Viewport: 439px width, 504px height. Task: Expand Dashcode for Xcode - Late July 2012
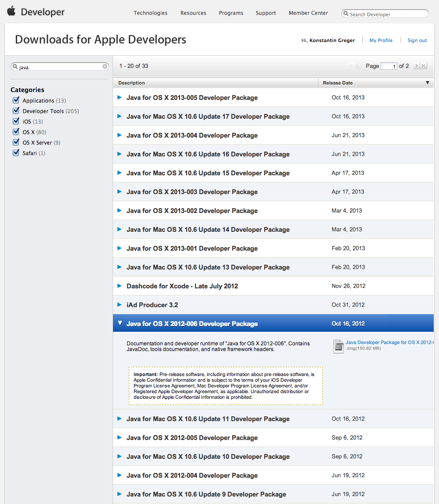(120, 286)
